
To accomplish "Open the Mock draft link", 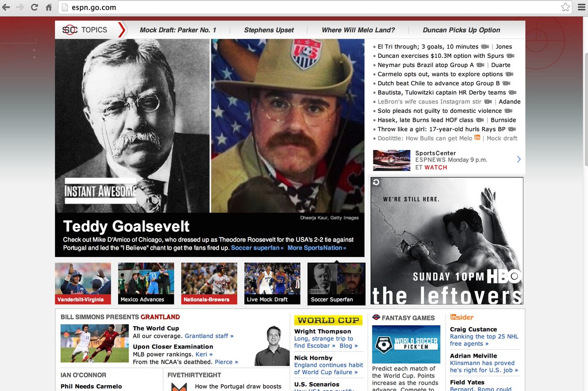I will [x=502, y=138].
